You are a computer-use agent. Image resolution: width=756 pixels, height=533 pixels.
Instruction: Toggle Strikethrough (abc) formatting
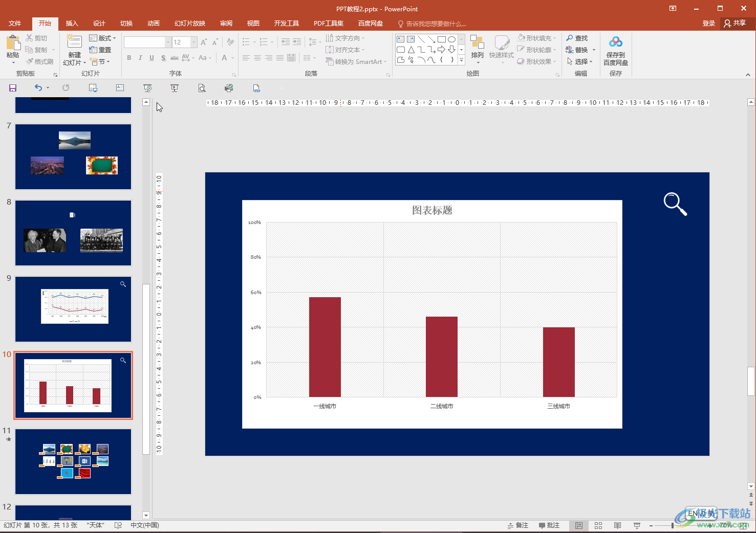coord(175,58)
